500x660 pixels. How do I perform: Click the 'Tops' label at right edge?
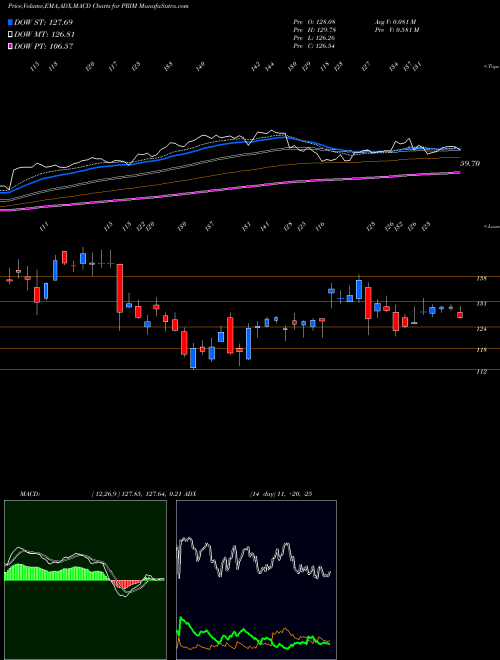click(x=491, y=67)
